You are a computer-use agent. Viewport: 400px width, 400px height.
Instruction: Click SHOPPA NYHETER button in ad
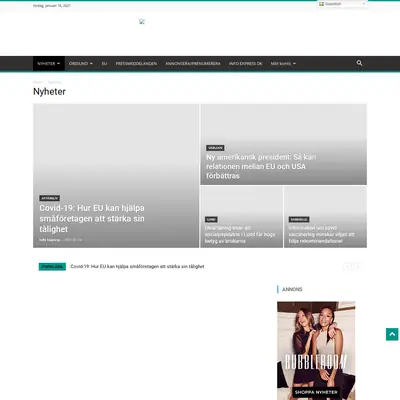coord(316,392)
